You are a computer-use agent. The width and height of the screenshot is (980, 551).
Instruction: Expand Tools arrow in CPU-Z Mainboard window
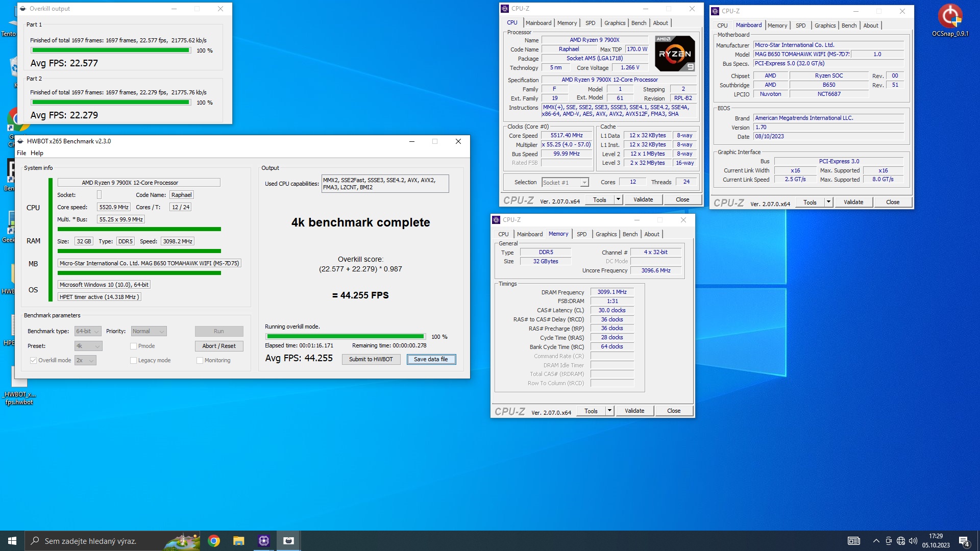pyautogui.click(x=828, y=202)
